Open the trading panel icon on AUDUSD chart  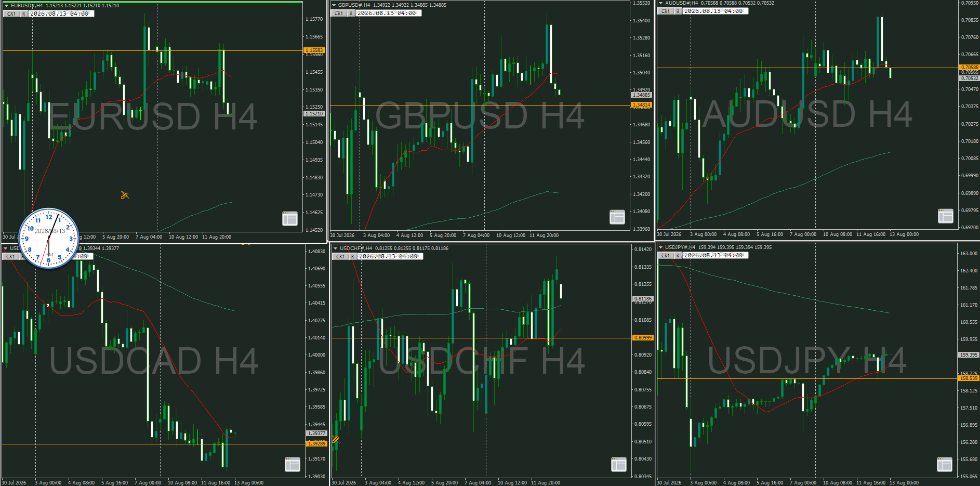pyautogui.click(x=946, y=216)
